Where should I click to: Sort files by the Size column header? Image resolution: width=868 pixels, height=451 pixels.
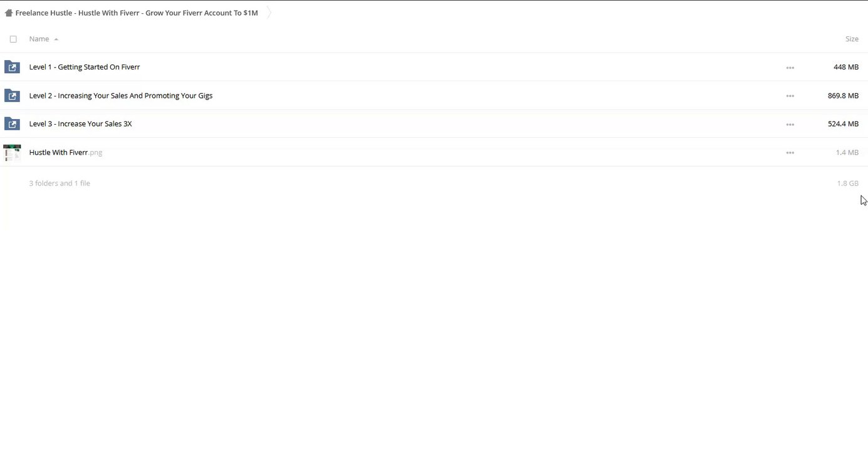pyautogui.click(x=852, y=39)
